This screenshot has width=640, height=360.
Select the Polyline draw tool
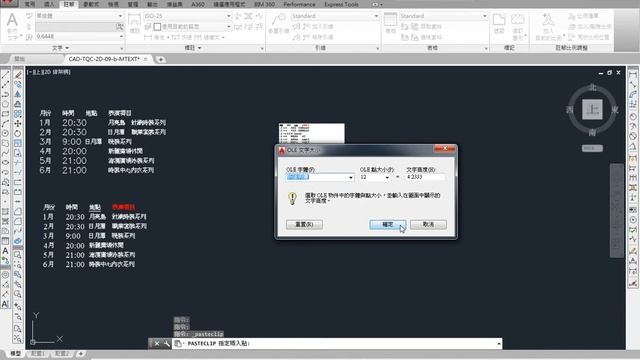[x=5, y=95]
